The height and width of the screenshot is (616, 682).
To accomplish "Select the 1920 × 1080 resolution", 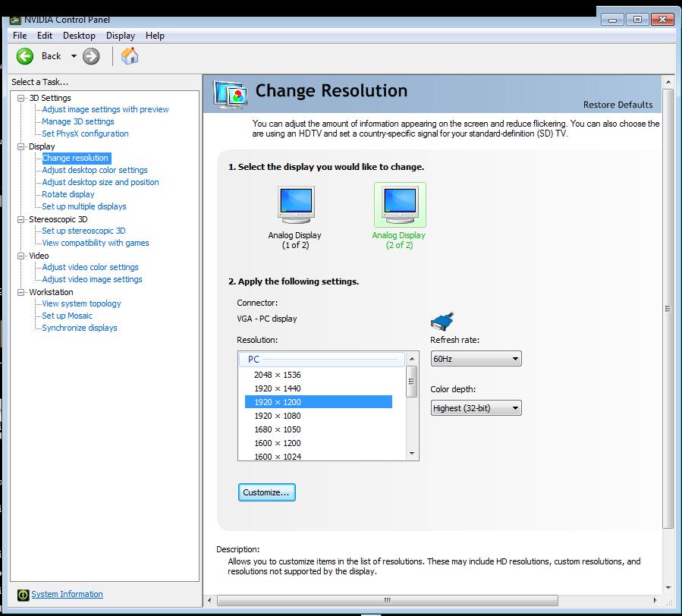I will tap(278, 416).
